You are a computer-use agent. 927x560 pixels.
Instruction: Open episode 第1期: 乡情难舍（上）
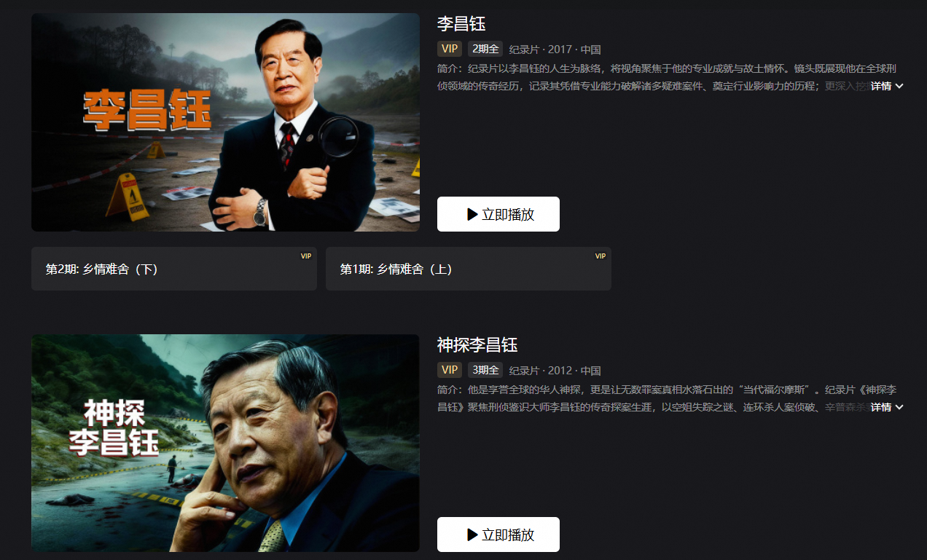tap(469, 269)
